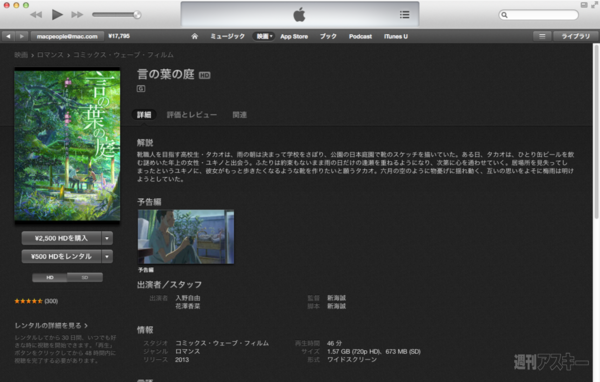The height and width of the screenshot is (382, 600).
Task: Open the ミュージック store section
Action: (x=228, y=36)
